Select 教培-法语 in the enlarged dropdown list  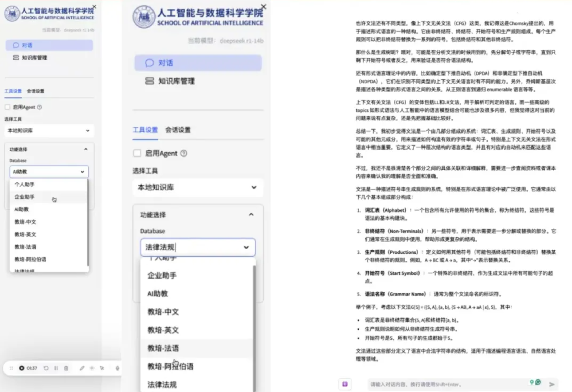coord(197,348)
